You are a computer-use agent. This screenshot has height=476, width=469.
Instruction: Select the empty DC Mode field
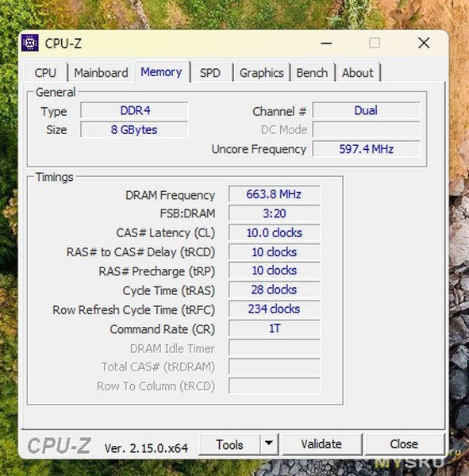coord(367,130)
